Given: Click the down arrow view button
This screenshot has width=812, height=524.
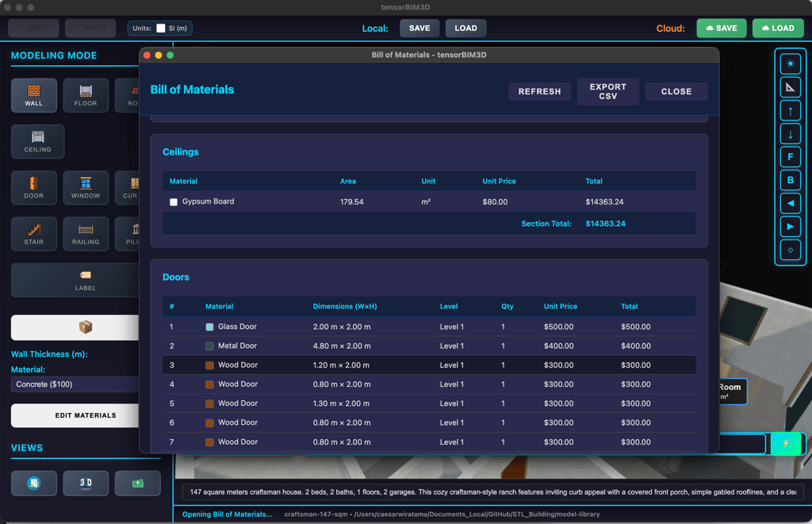Looking at the screenshot, I should [791, 134].
